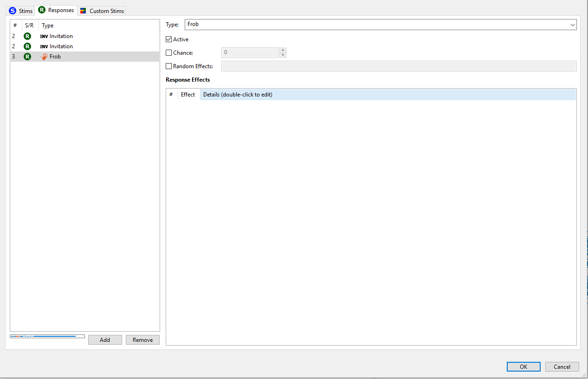The image size is (588, 379).
Task: Click Remove to delete the selected response
Action: click(142, 340)
